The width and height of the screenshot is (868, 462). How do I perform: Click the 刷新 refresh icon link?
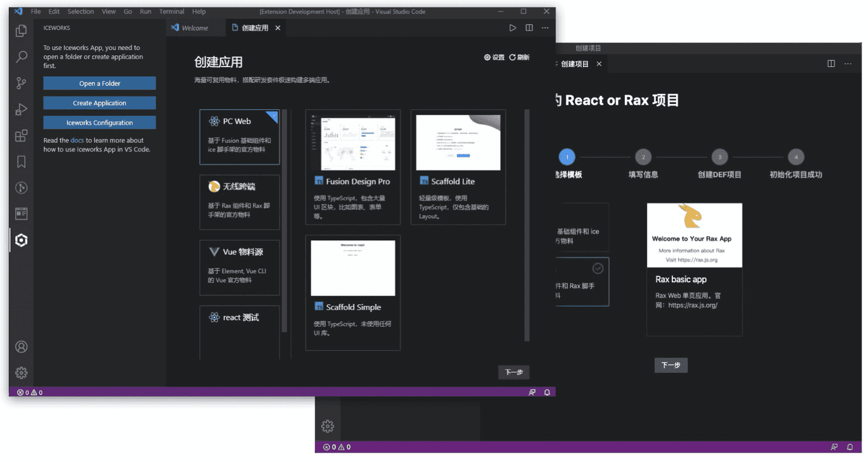coord(519,57)
